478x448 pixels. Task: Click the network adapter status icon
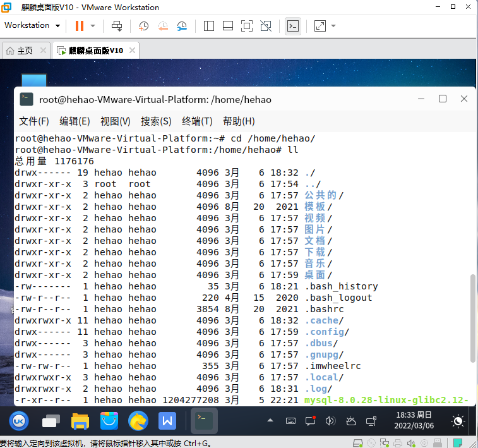point(385,443)
